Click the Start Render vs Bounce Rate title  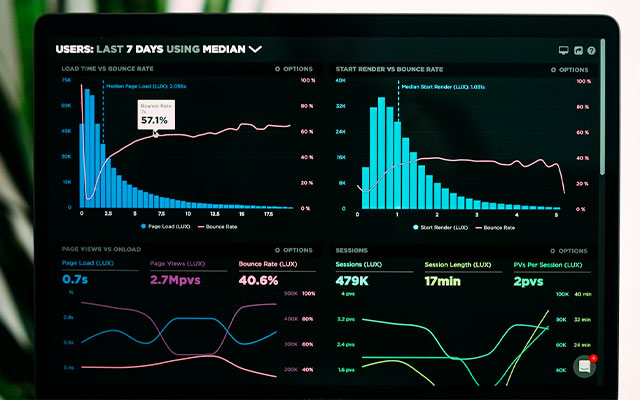point(389,69)
